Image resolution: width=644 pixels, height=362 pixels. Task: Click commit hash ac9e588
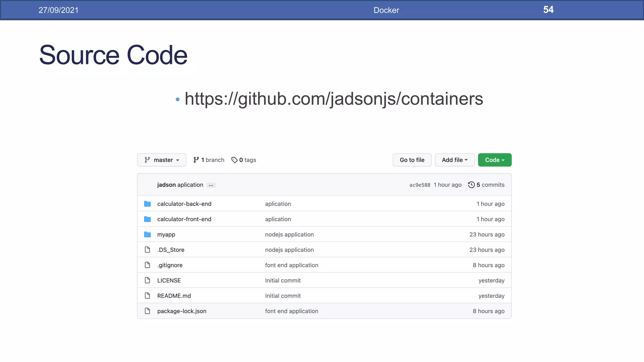tap(419, 185)
